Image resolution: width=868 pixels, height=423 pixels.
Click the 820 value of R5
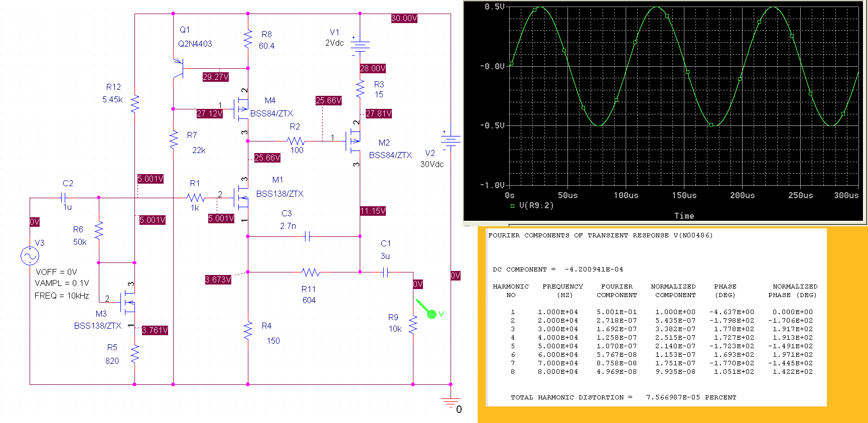click(x=112, y=361)
